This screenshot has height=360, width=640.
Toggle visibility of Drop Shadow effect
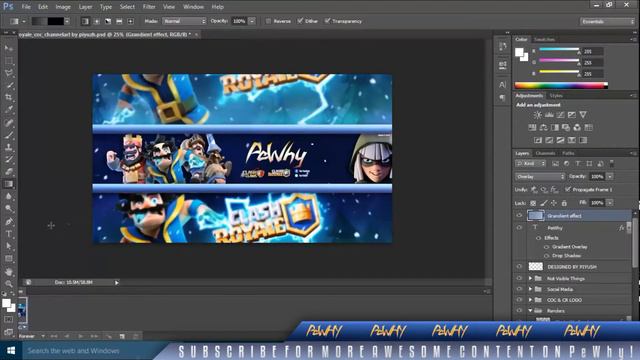click(547, 256)
